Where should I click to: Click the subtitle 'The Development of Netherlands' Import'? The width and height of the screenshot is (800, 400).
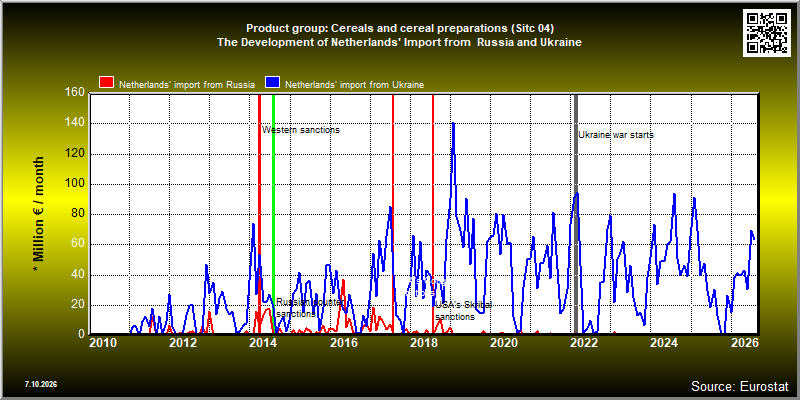[x=399, y=42]
